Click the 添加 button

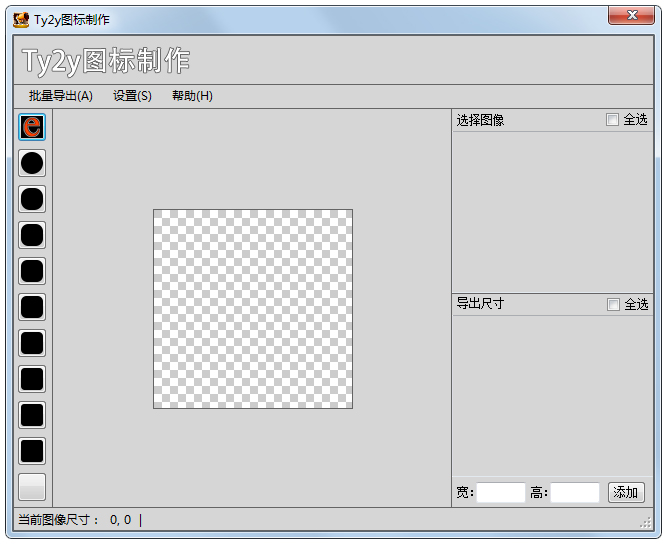coord(626,492)
